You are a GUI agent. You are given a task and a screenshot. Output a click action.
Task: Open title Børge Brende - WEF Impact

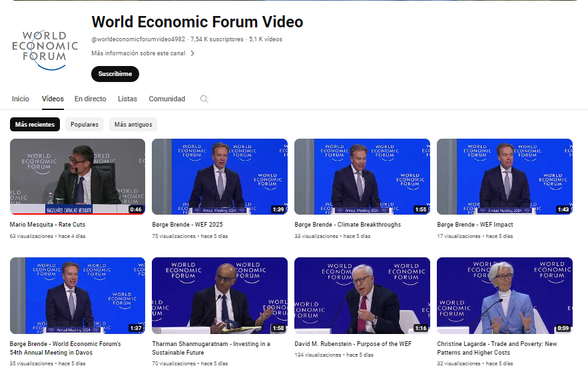[475, 225]
